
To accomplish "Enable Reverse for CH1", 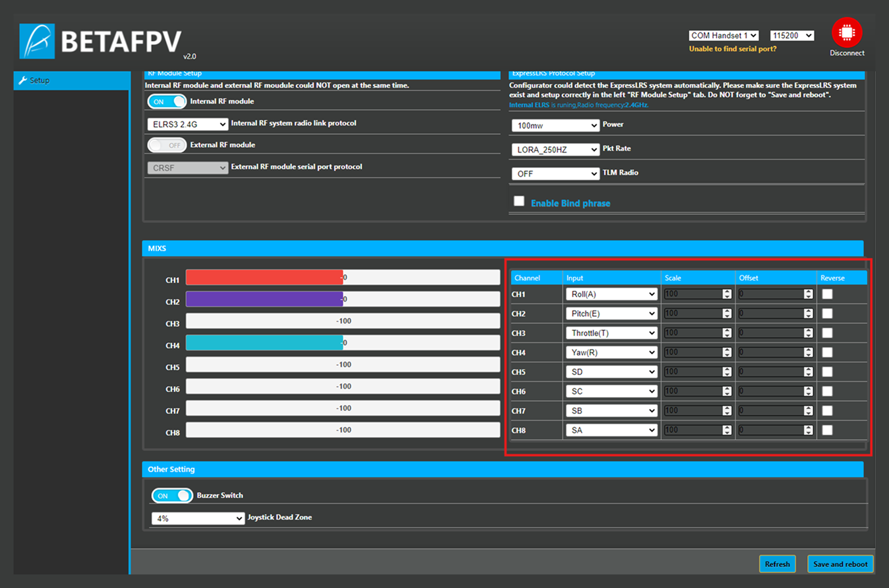I will [828, 294].
